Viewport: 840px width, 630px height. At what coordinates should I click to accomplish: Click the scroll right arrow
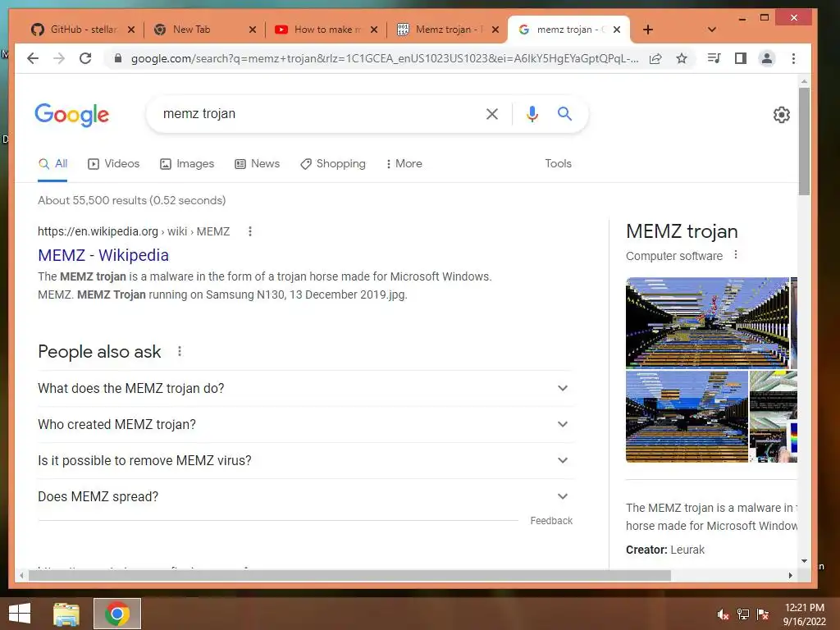pos(790,576)
